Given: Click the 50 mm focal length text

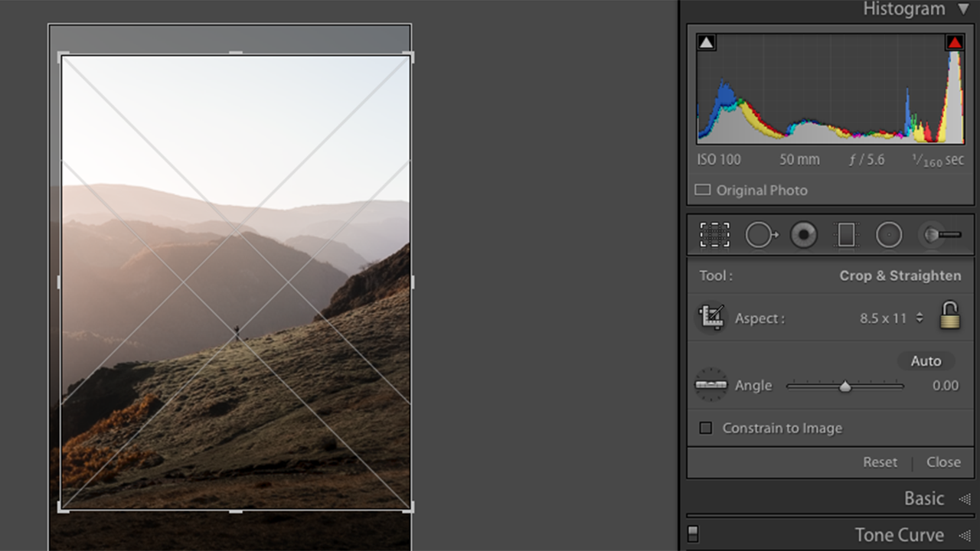Looking at the screenshot, I should [x=799, y=160].
